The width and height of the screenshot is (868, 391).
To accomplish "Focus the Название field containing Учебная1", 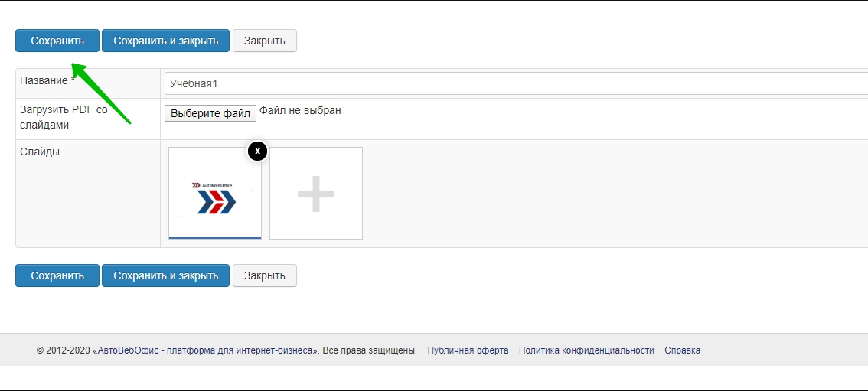I will (x=513, y=83).
